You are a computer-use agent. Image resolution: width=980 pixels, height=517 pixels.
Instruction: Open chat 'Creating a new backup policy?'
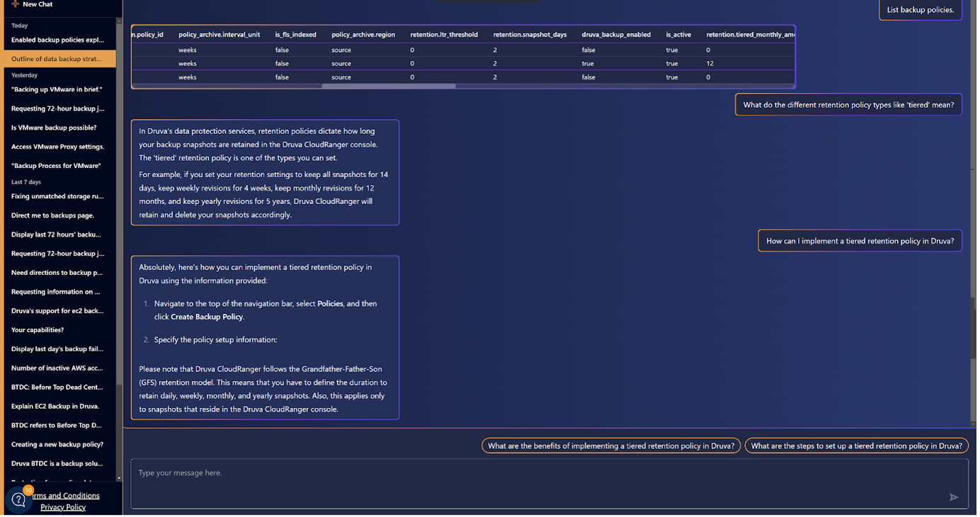click(x=57, y=445)
